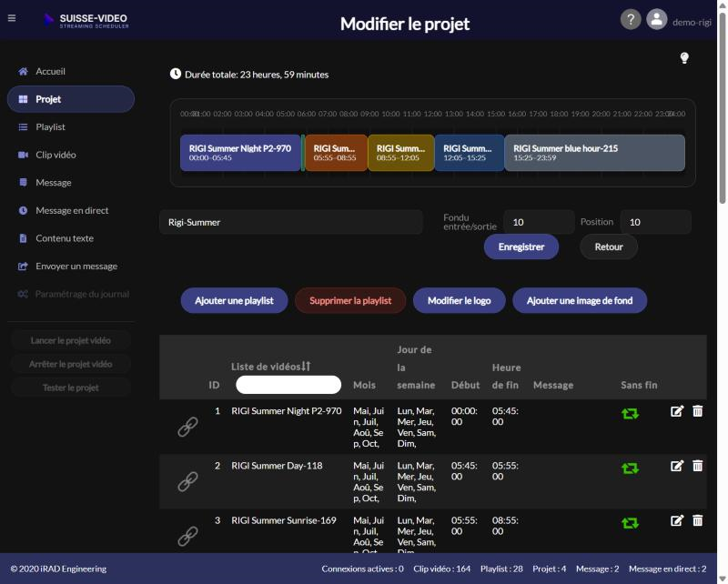
Task: Open the user profile avatar icon
Action: (656, 19)
